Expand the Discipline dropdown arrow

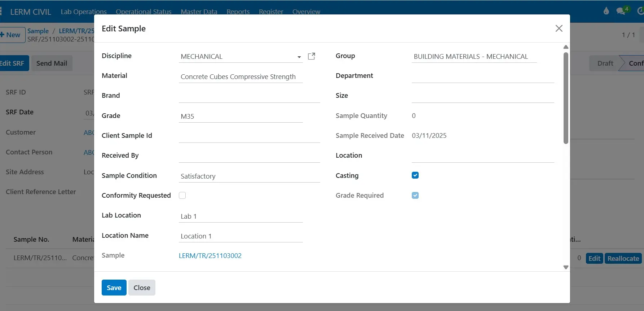(x=299, y=57)
